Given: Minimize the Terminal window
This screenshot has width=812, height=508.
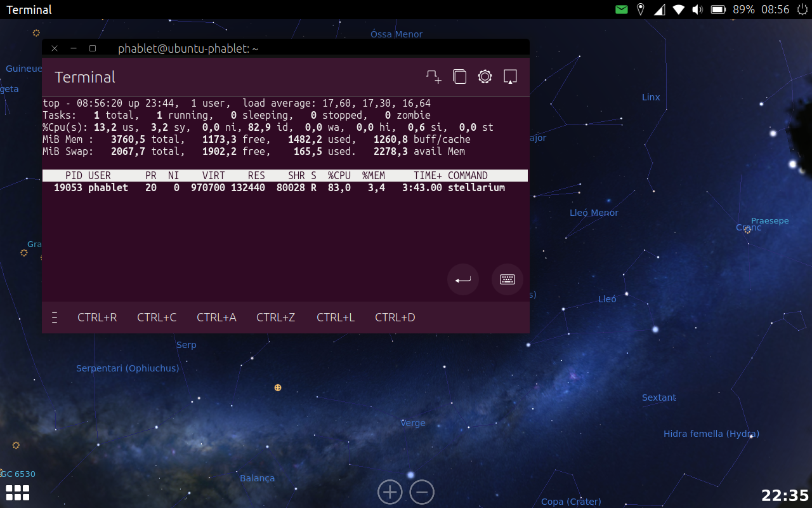Looking at the screenshot, I should pos(74,48).
